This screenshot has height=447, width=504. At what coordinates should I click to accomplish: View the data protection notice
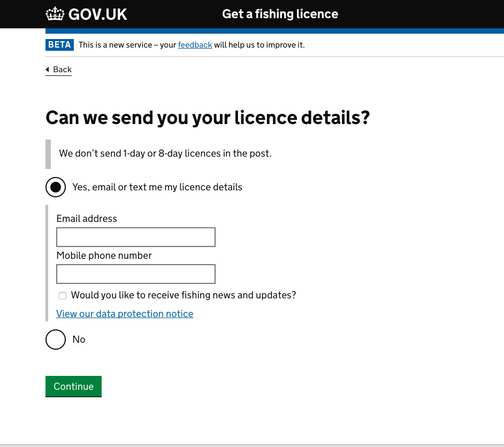[125, 314]
